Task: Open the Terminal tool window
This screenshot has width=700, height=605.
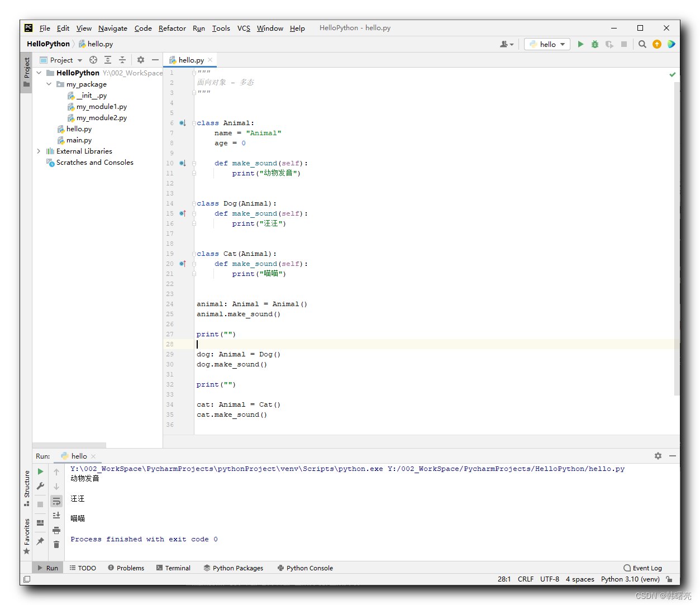Action: pos(173,568)
